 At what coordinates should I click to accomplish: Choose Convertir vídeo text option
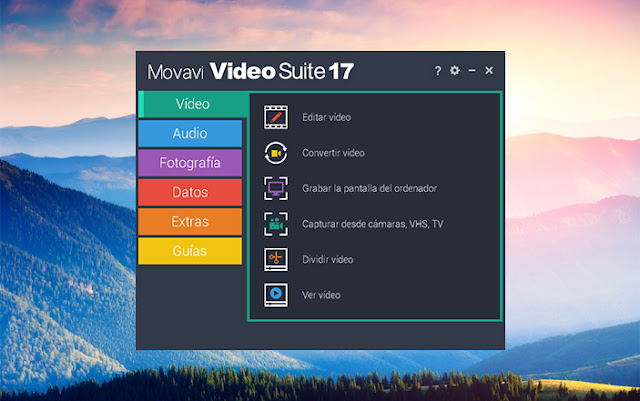333,153
